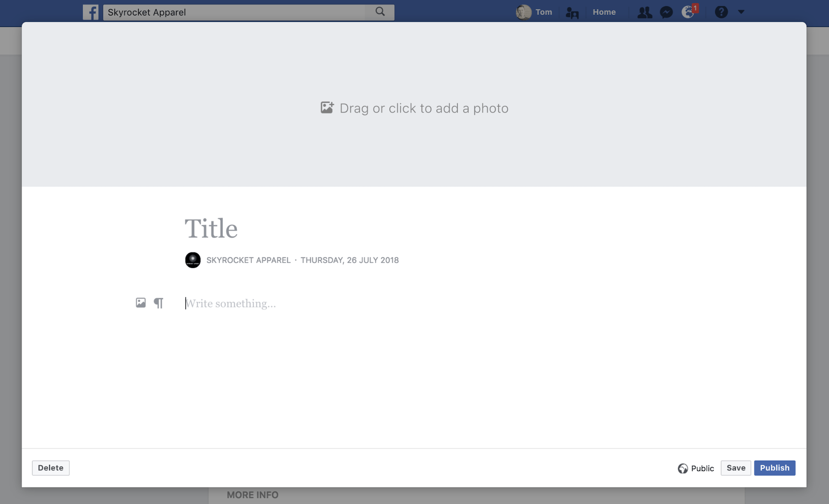Click the Help question mark icon

721,12
